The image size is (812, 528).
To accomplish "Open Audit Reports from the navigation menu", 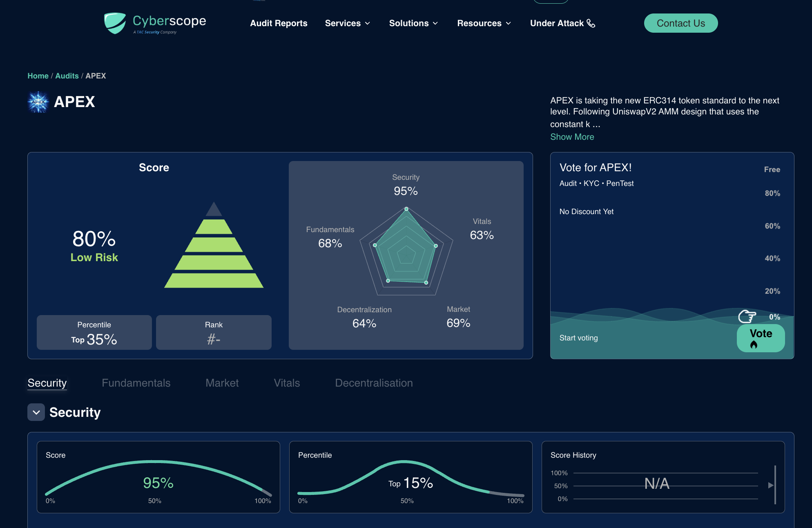I will [x=279, y=23].
